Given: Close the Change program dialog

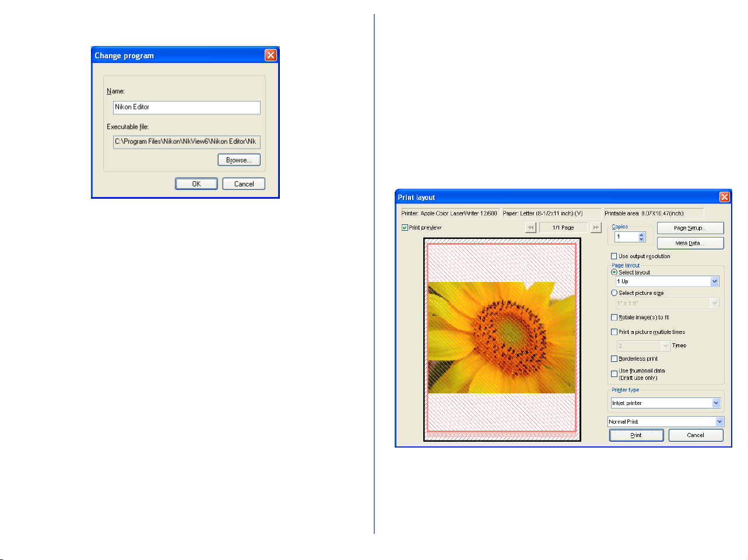Looking at the screenshot, I should pos(271,55).
